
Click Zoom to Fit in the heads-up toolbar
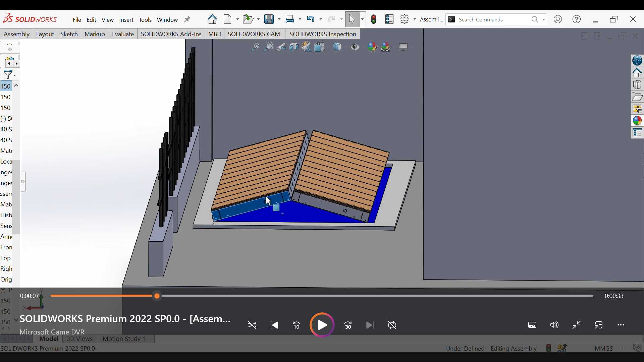point(256,48)
